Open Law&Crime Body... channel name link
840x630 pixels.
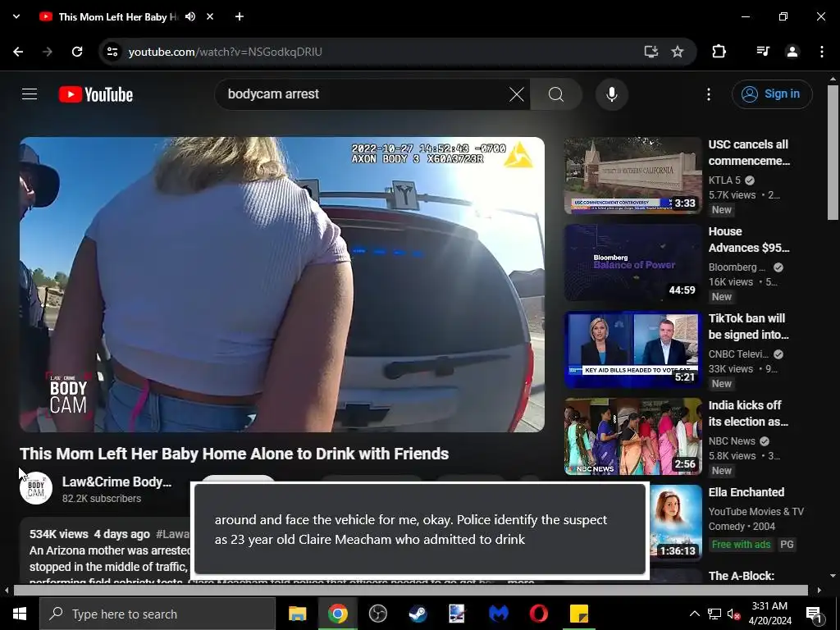[116, 482]
